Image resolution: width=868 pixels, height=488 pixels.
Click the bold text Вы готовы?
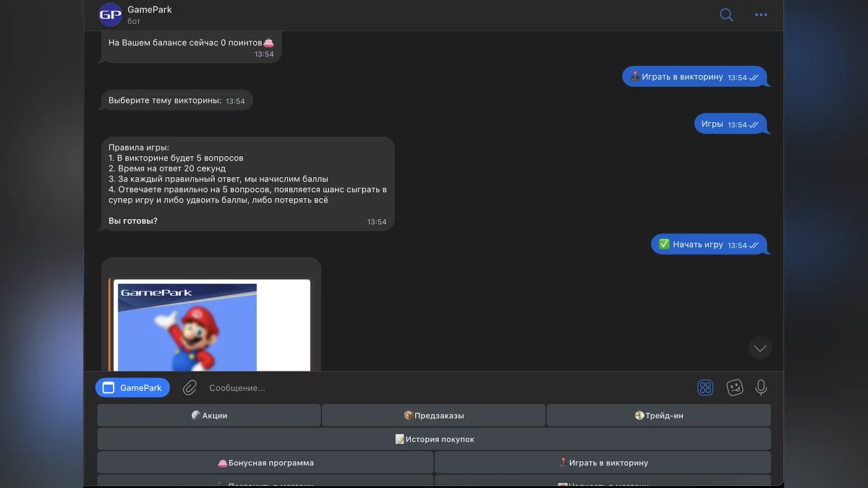point(133,221)
